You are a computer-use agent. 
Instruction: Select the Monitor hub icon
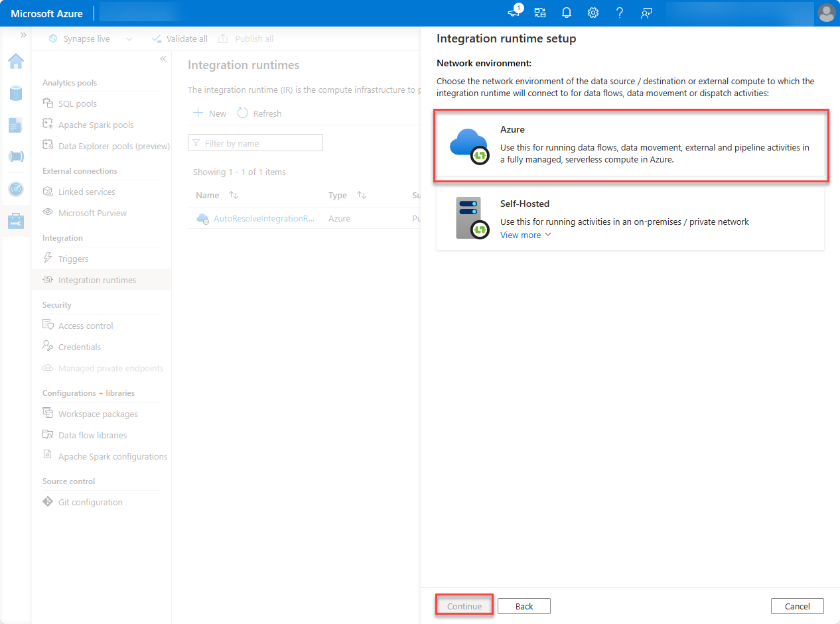point(15,188)
